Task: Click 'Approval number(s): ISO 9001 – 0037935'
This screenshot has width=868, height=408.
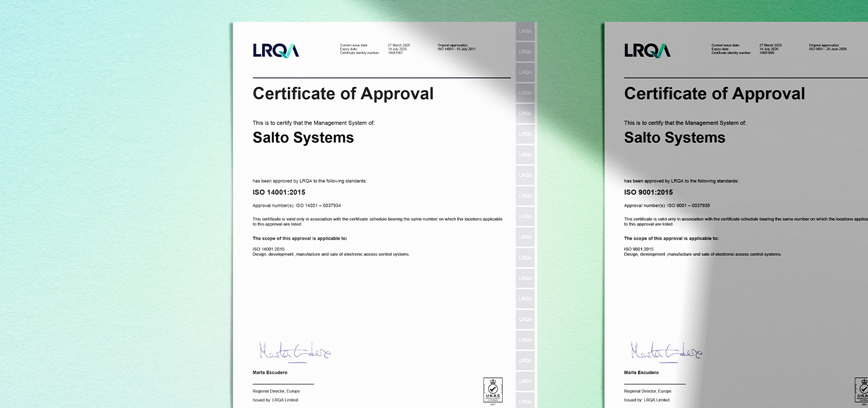Action: coord(667,206)
